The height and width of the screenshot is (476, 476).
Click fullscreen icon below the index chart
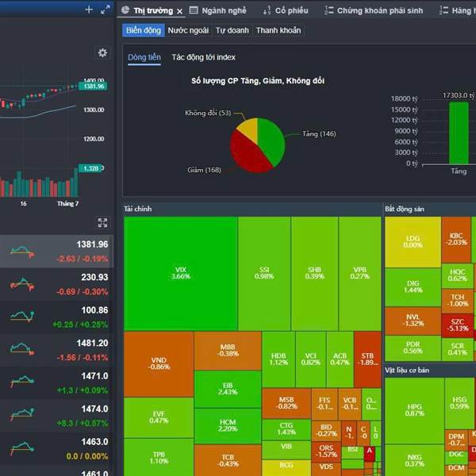[x=102, y=222]
